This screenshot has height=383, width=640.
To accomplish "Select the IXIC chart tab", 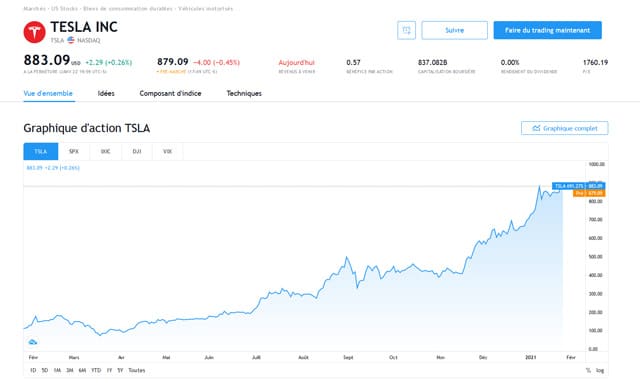I will [x=105, y=151].
